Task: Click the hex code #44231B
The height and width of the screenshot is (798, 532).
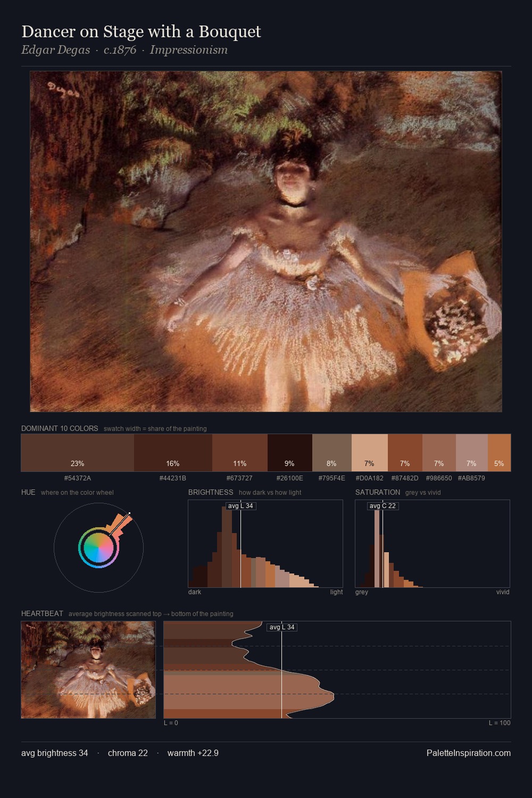Action: [x=173, y=478]
